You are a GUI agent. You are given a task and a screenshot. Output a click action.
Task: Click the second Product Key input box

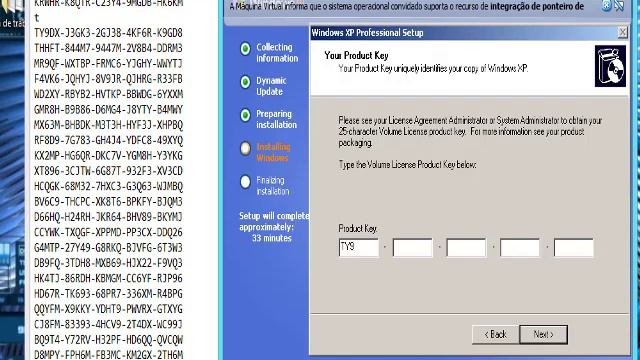click(x=412, y=248)
